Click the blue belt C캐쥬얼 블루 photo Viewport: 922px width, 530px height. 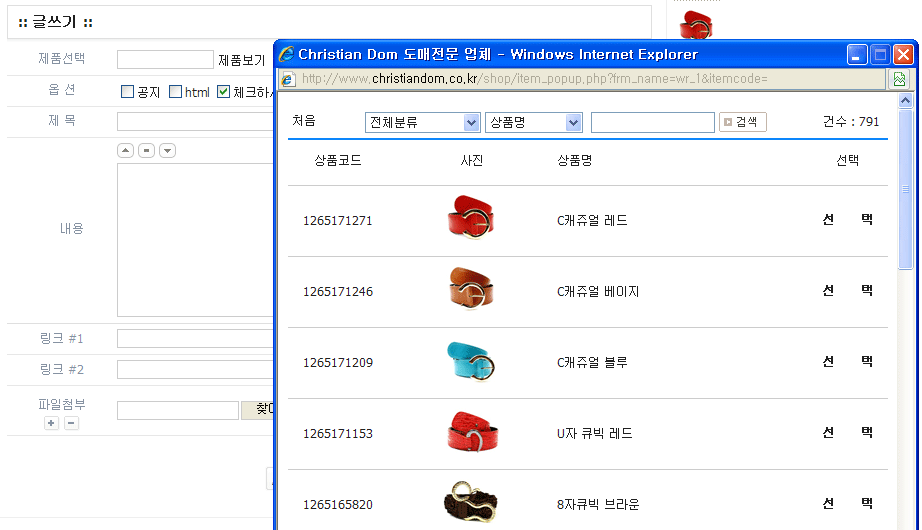[x=471, y=361]
